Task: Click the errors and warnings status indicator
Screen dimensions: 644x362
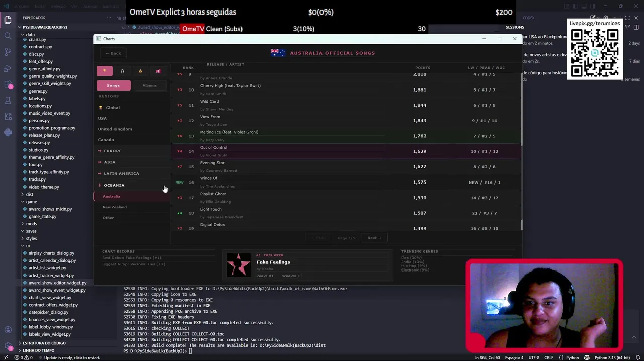Action: (24, 358)
